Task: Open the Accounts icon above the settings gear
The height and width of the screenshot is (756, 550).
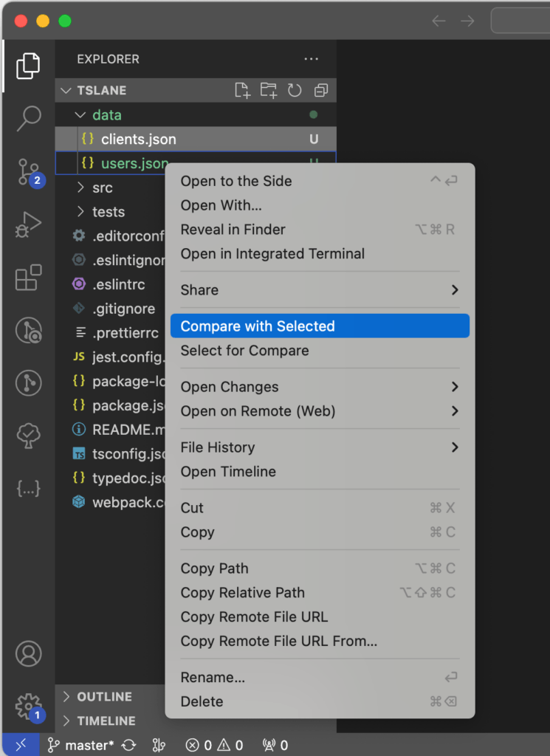Action: coord(28,654)
